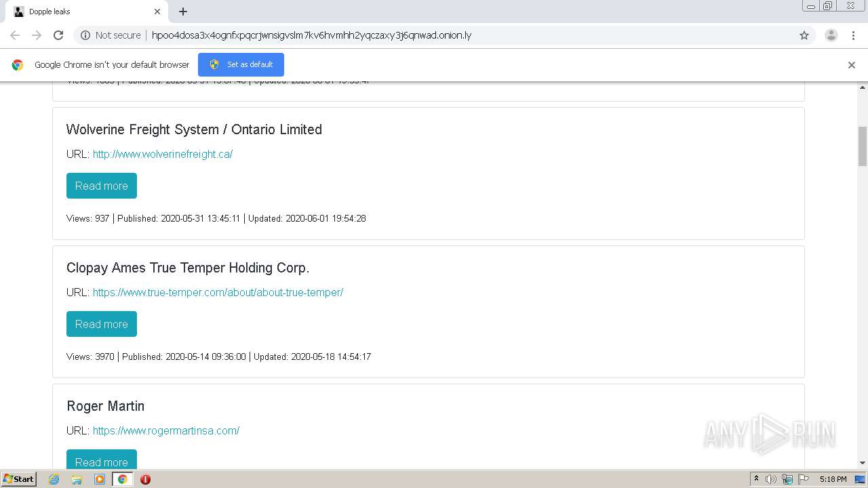Open the Not secure site info icon
Viewport: 868px width, 488px height.
pyautogui.click(x=85, y=35)
